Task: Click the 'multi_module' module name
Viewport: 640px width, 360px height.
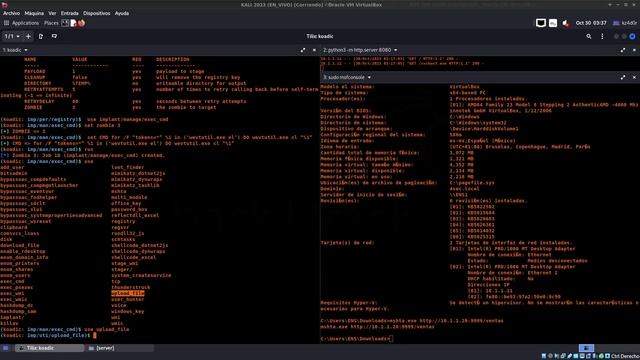Action: point(129,197)
